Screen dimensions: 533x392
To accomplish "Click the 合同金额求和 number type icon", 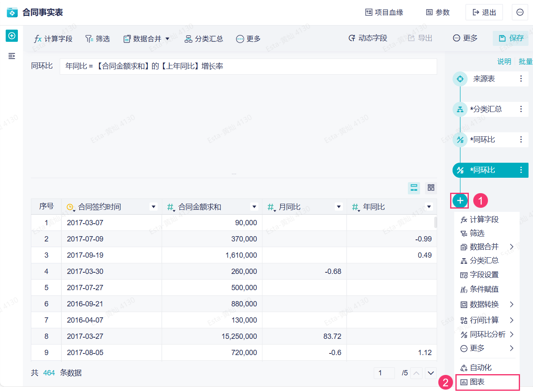I will (x=171, y=207).
